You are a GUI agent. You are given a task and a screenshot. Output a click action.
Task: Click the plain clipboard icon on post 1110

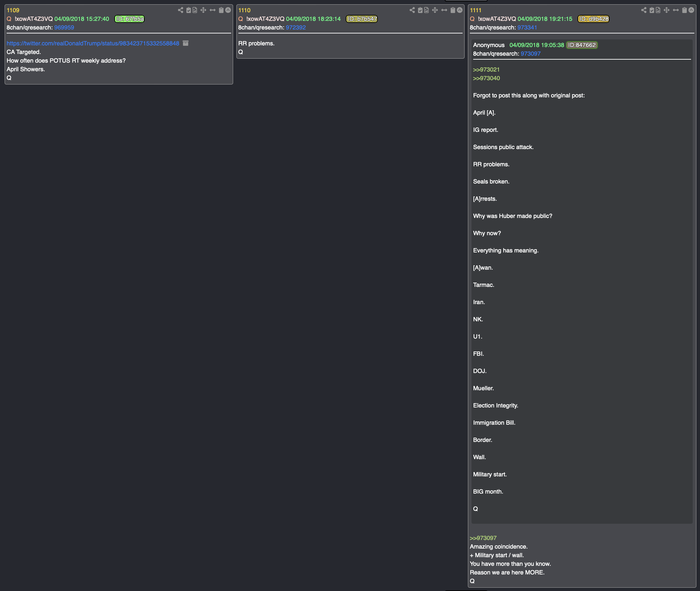(453, 10)
